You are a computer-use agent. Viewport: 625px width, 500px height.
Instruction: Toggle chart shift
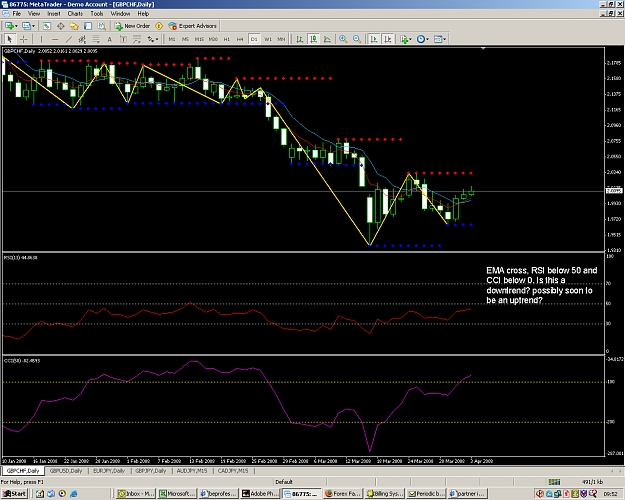coord(387,39)
